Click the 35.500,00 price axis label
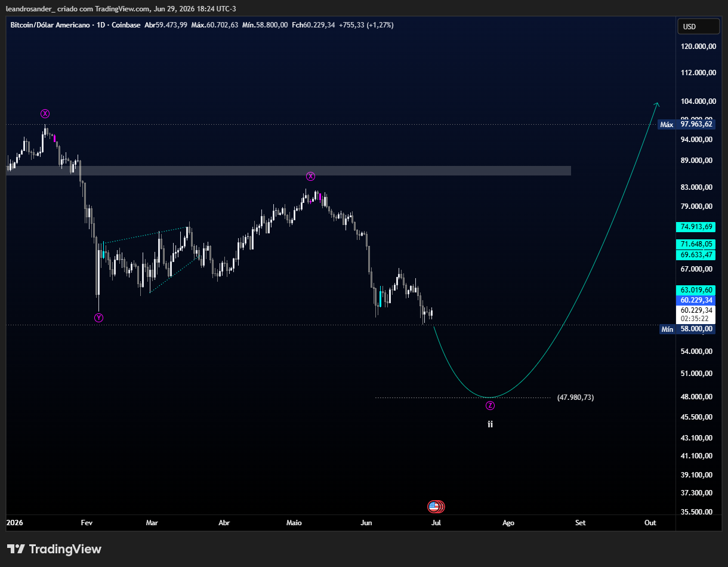Image resolution: width=728 pixels, height=567 pixels. point(698,512)
